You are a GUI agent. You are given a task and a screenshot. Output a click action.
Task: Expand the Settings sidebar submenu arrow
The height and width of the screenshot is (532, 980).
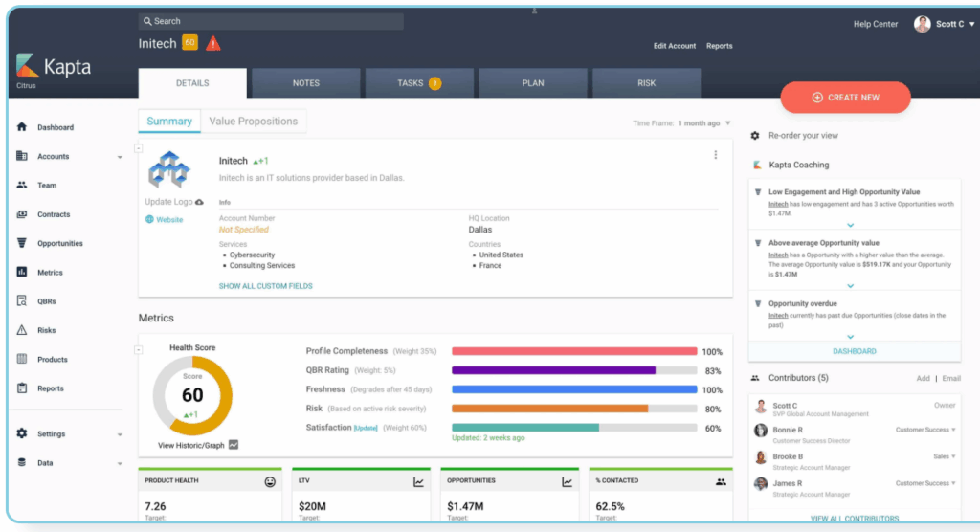click(x=120, y=434)
